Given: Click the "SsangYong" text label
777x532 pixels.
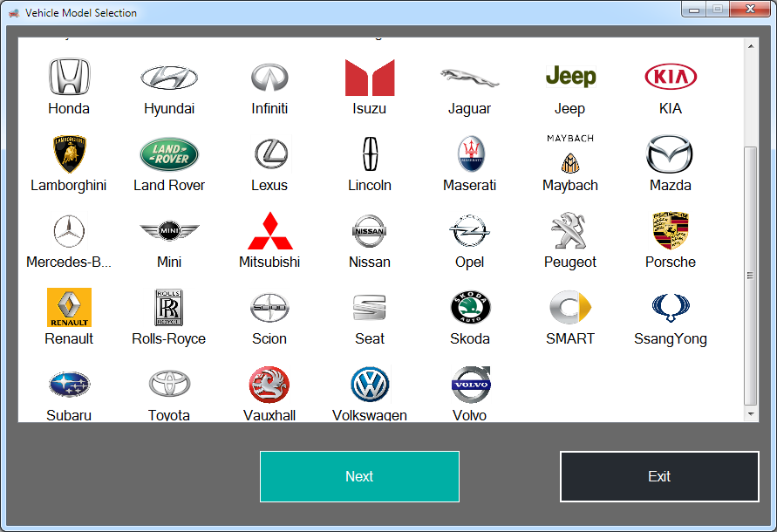Looking at the screenshot, I should (x=671, y=338).
